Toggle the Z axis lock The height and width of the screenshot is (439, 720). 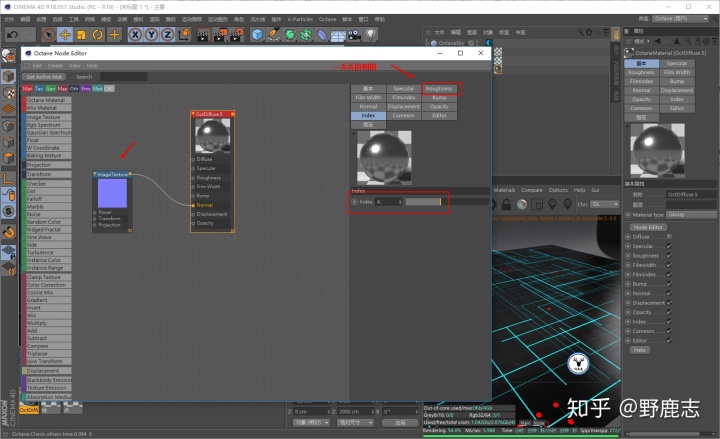pos(168,34)
